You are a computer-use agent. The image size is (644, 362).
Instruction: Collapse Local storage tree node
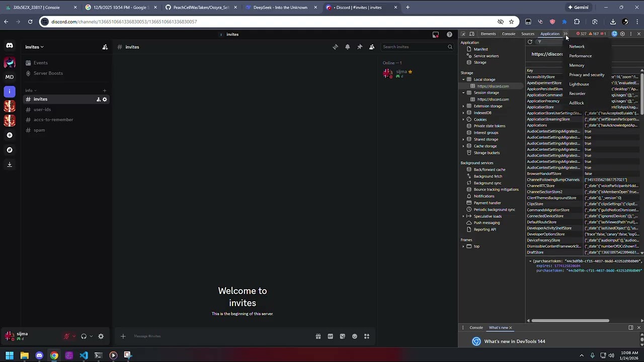pos(463,79)
